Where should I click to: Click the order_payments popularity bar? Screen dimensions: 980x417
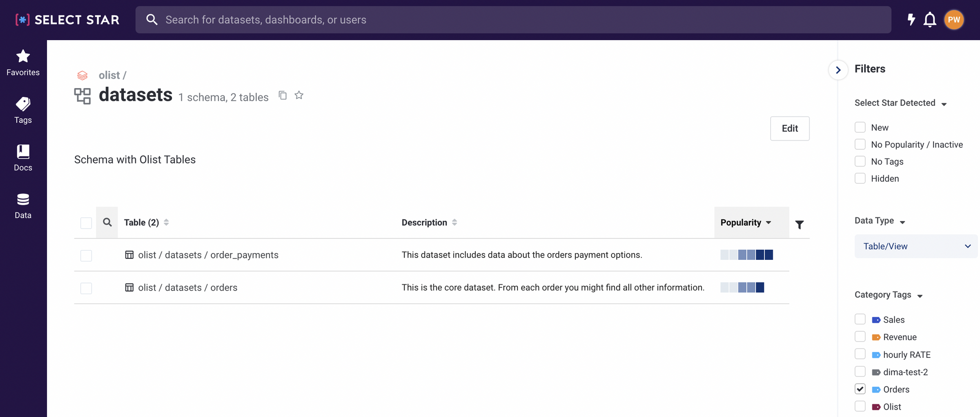coord(747,255)
